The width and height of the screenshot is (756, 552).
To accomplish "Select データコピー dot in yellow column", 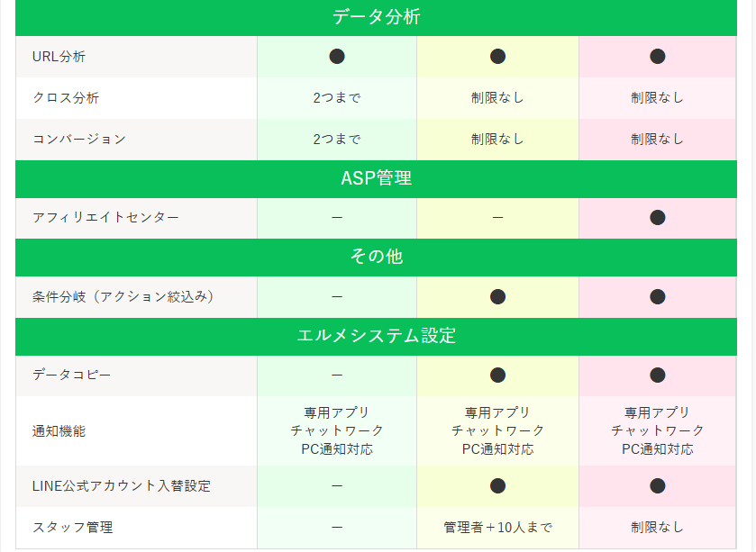I will pos(497,375).
